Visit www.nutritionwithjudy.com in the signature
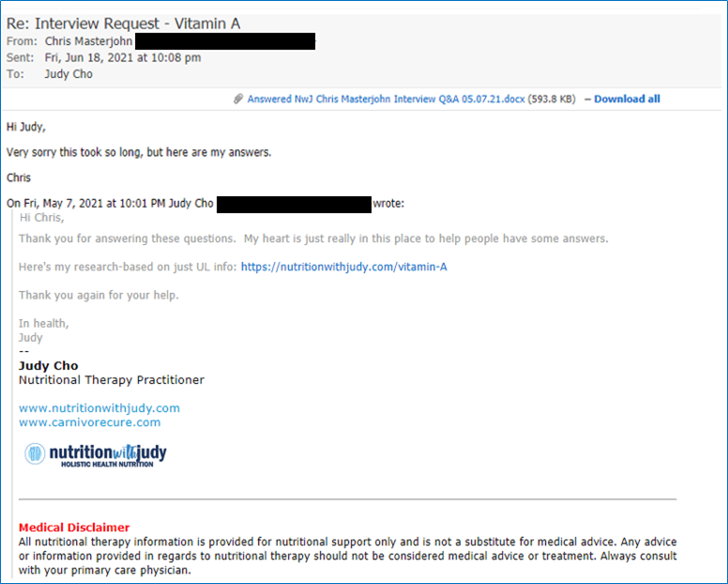This screenshot has width=728, height=584. pyautogui.click(x=99, y=408)
